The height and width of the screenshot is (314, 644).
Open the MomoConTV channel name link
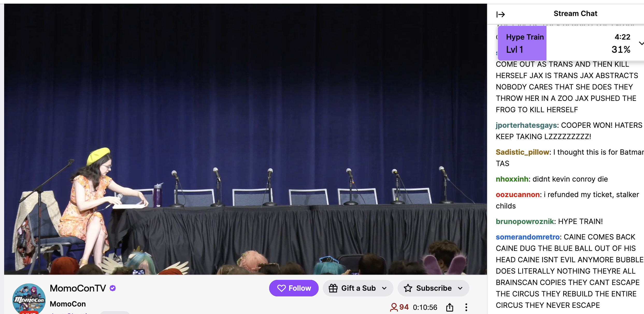tap(78, 288)
